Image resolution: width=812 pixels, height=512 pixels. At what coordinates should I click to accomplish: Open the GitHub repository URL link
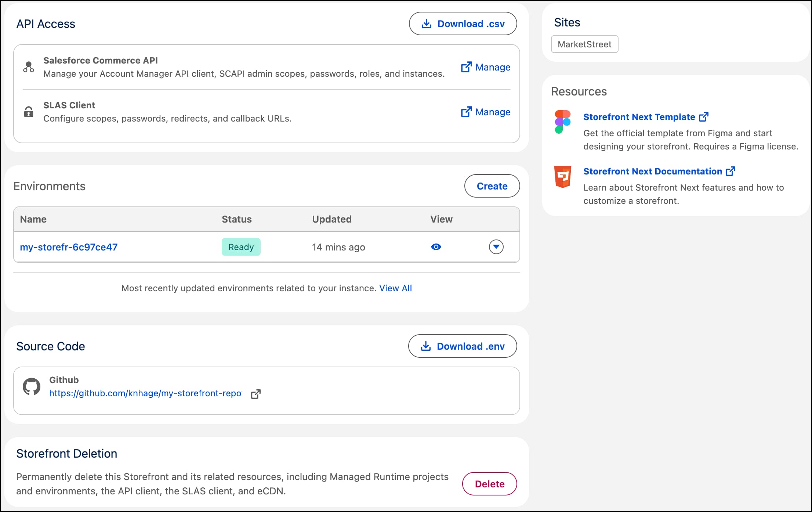(x=145, y=393)
